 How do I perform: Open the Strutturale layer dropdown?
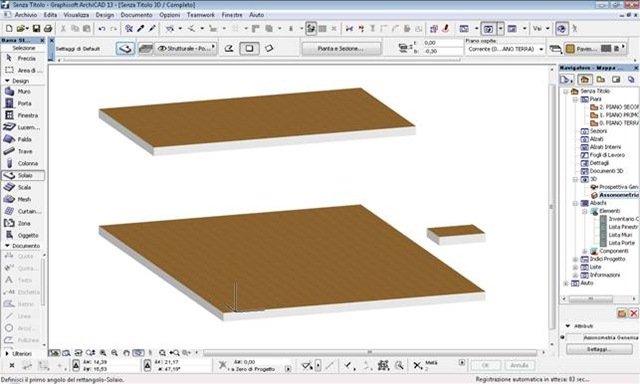click(186, 49)
